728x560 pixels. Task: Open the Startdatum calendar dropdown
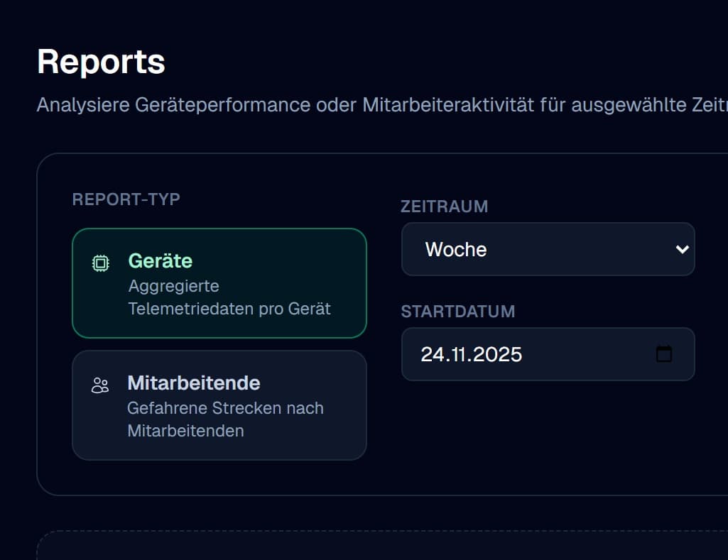point(548,353)
